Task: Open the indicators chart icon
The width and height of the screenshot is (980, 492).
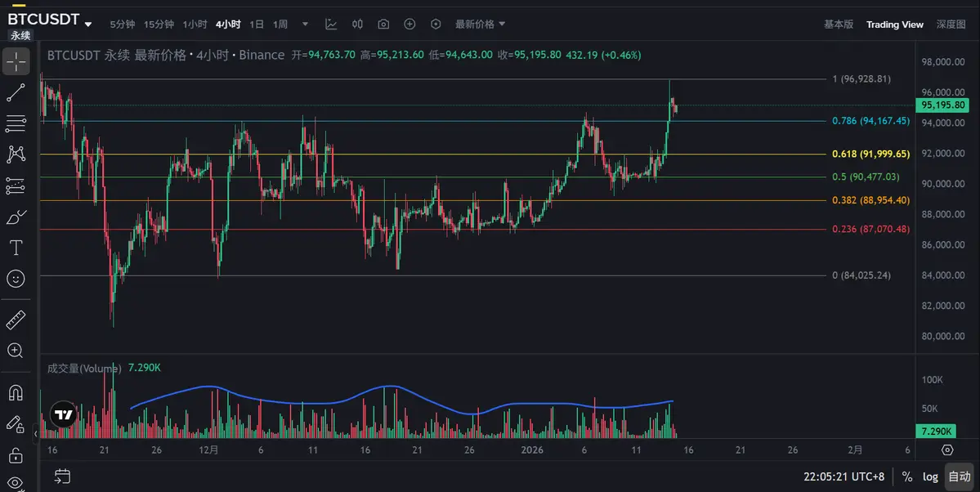Action: [x=331, y=25]
